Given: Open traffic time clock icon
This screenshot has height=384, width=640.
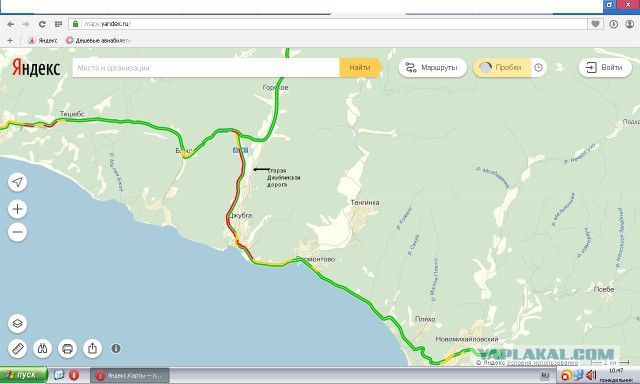Looking at the screenshot, I should coord(538,68).
